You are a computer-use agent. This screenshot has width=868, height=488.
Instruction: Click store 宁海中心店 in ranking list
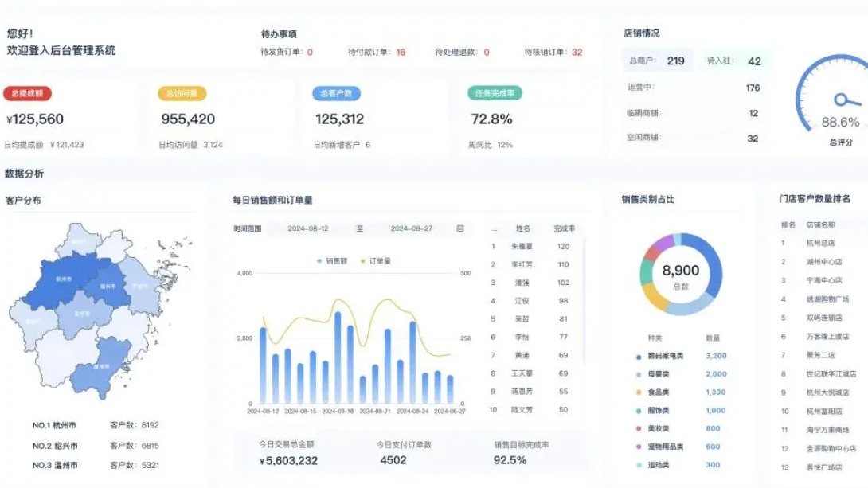click(823, 280)
